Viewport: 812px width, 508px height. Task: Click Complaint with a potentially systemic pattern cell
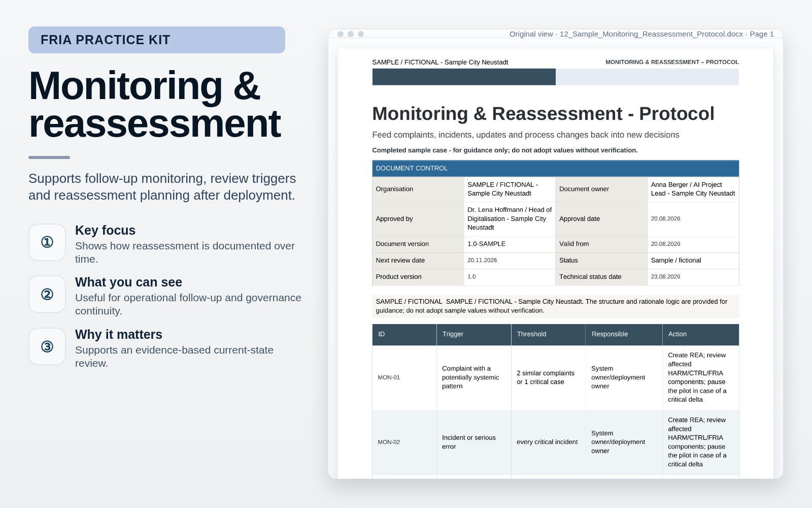click(x=473, y=377)
